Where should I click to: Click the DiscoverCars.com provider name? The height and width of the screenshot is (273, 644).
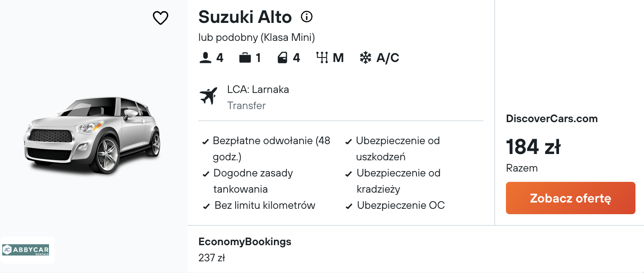click(552, 119)
